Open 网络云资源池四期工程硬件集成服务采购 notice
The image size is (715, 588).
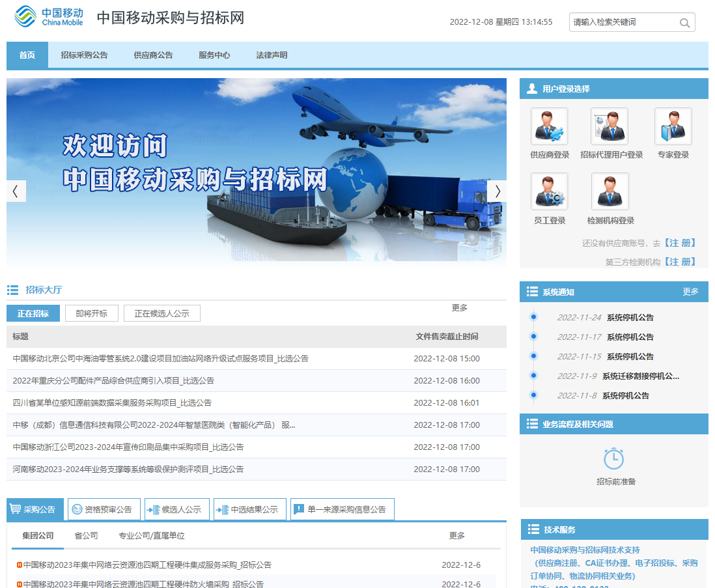[147, 565]
